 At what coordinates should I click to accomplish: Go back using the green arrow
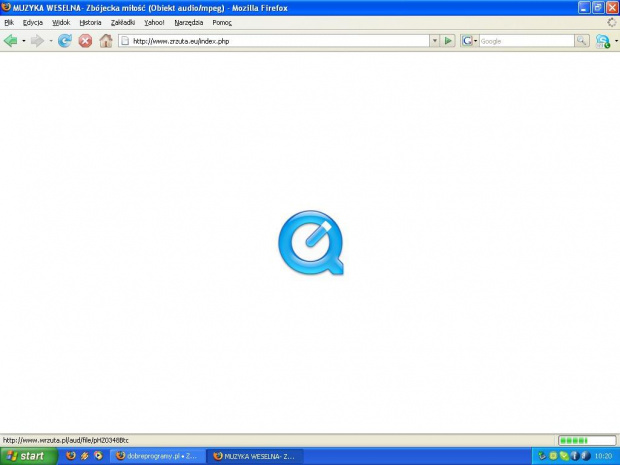tap(11, 41)
